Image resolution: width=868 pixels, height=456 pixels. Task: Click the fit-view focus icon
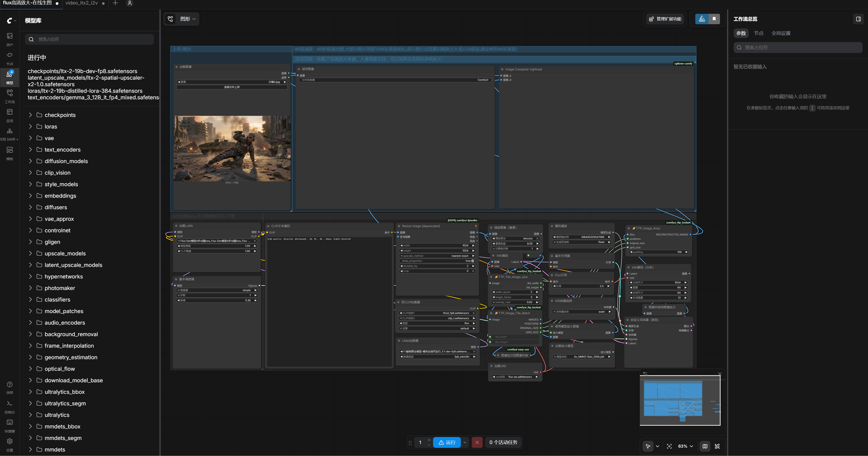coord(669,446)
